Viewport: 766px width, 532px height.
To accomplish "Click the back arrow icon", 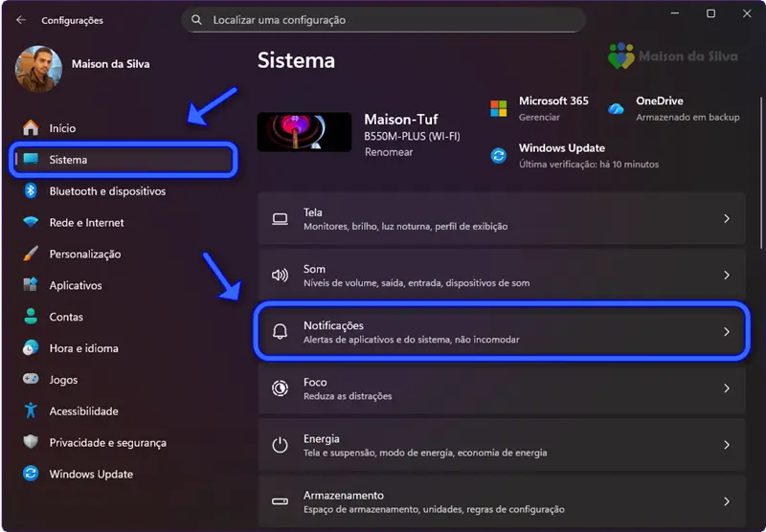I will 21,20.
